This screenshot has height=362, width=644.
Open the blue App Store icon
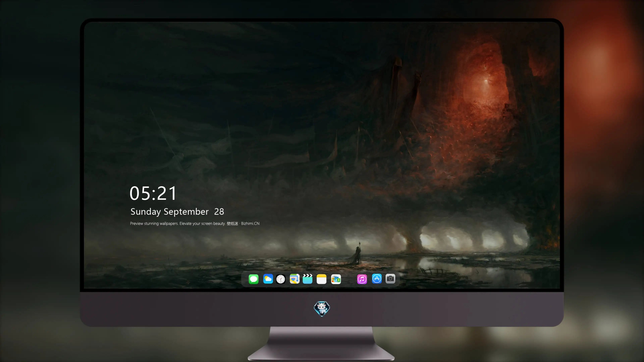[377, 279]
